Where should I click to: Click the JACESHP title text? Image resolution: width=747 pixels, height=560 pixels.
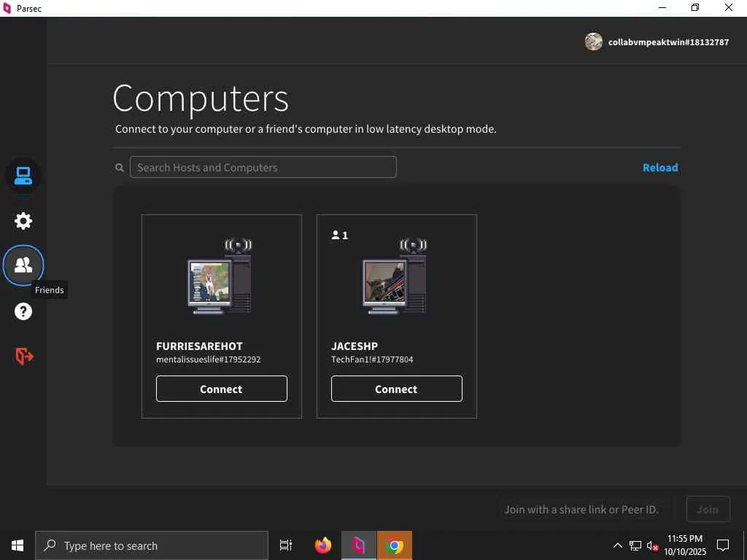coord(355,346)
